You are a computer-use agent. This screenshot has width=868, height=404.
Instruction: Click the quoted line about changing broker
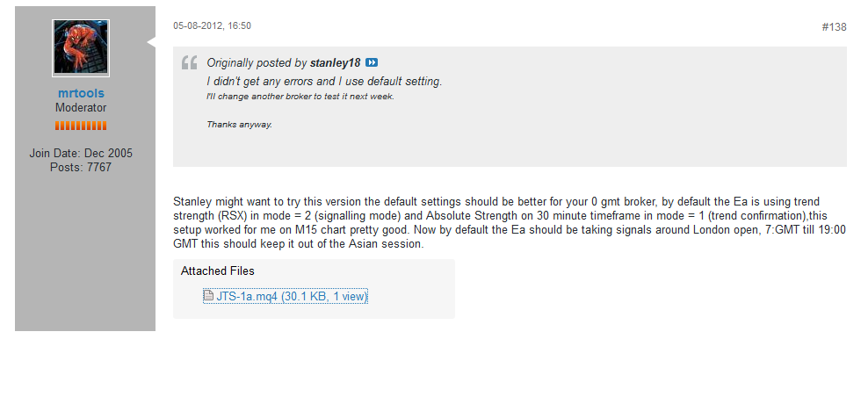(300, 96)
